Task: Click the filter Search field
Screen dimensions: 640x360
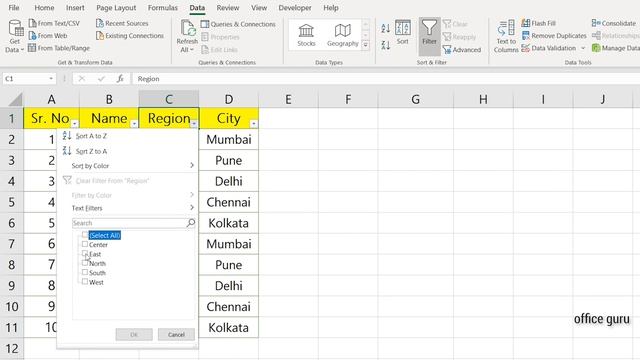Action: (129, 223)
